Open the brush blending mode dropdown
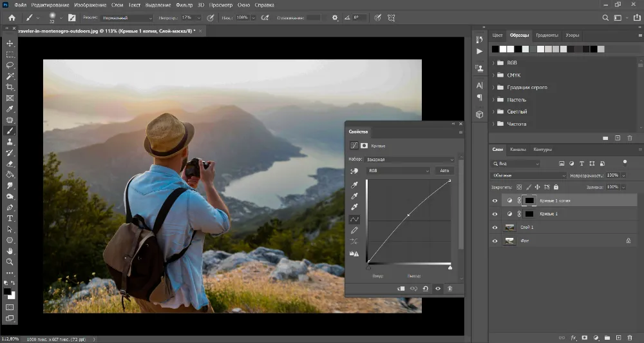Image resolution: width=644 pixels, height=343 pixels. pyautogui.click(x=128, y=18)
